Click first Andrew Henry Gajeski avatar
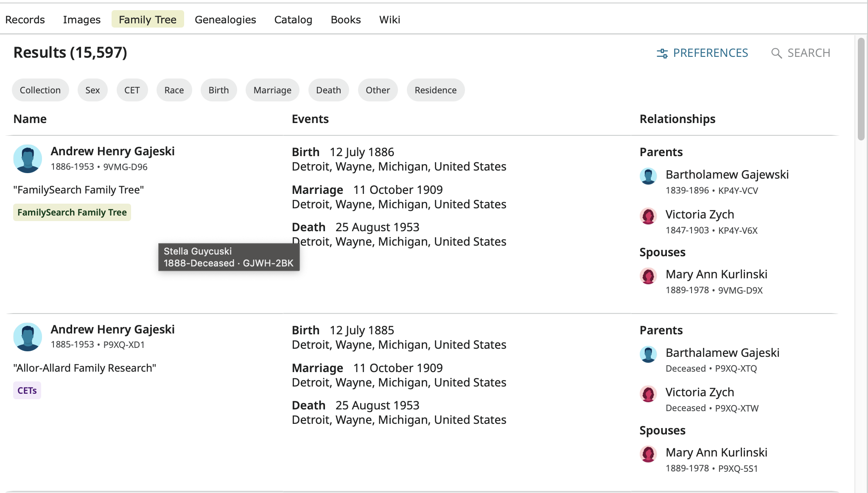Screen dimensions: 868x493 tap(28, 159)
